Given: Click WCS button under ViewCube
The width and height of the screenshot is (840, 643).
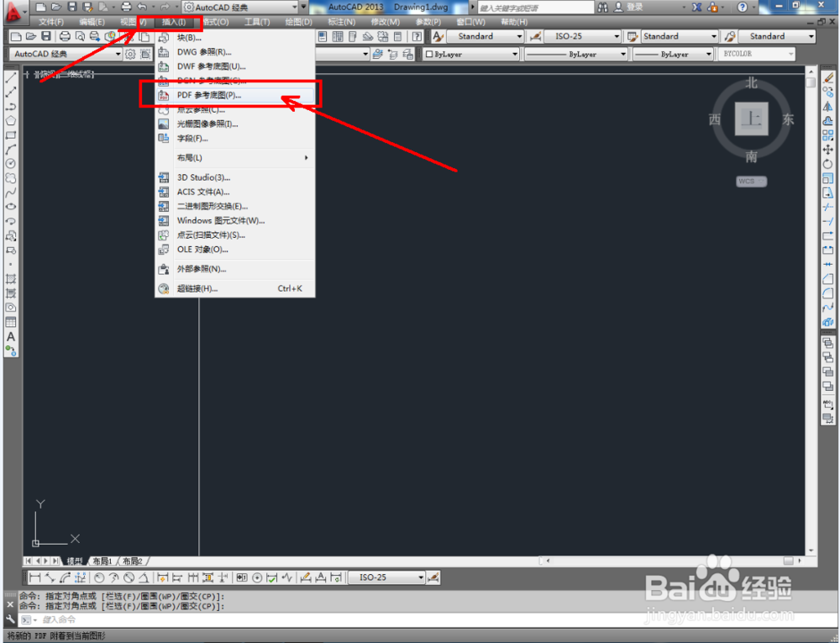Looking at the screenshot, I should tap(751, 182).
